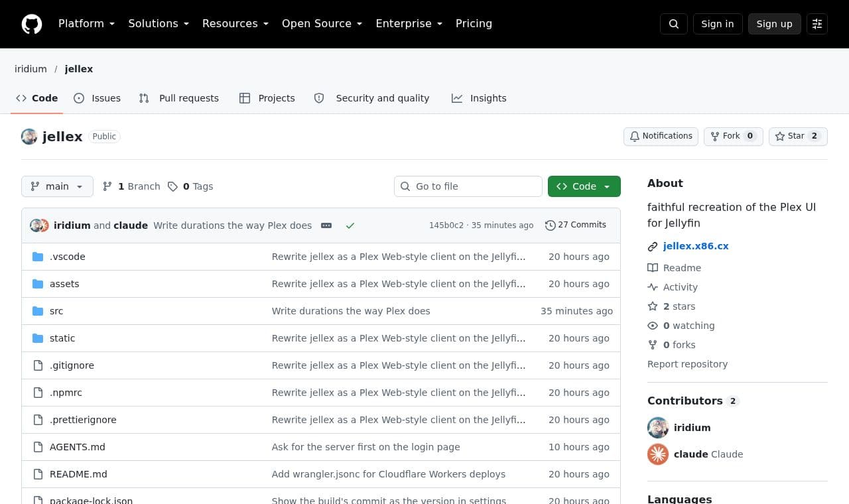The width and height of the screenshot is (849, 504).
Task: Expand the Solutions dropdown
Action: [x=159, y=24]
